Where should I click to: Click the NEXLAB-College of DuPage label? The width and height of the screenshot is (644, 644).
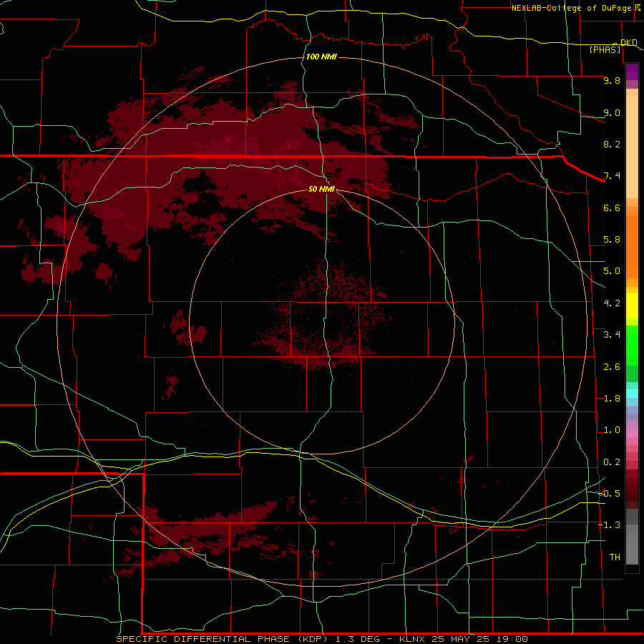pyautogui.click(x=571, y=8)
